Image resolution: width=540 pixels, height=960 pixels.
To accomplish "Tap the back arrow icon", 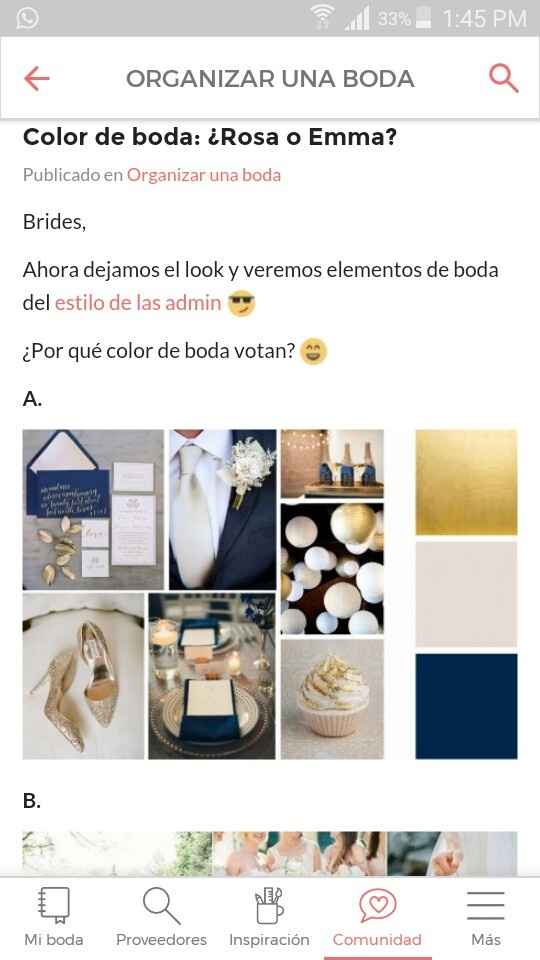I will pyautogui.click(x=37, y=78).
